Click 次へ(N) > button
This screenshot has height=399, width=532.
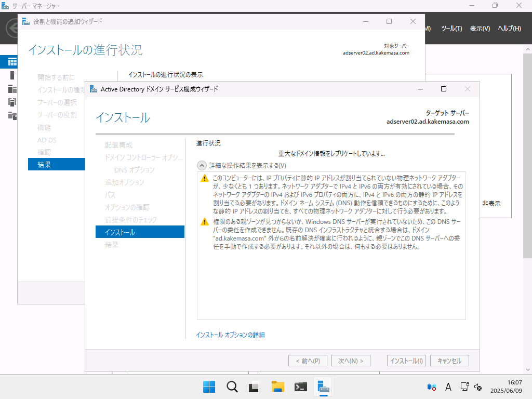pyautogui.click(x=351, y=361)
